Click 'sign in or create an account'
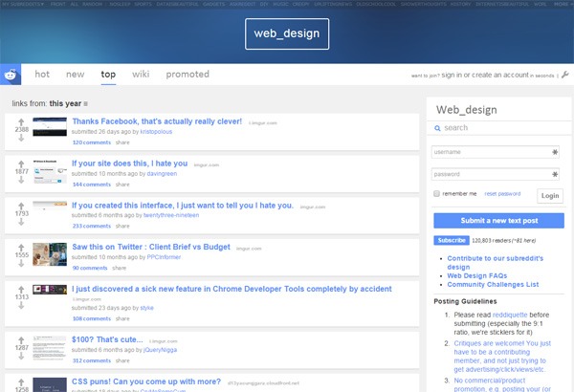The width and height of the screenshot is (574, 392). click(485, 75)
